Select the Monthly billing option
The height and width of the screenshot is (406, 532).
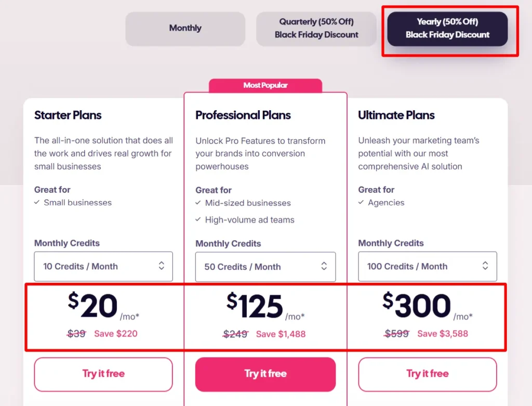click(x=185, y=29)
